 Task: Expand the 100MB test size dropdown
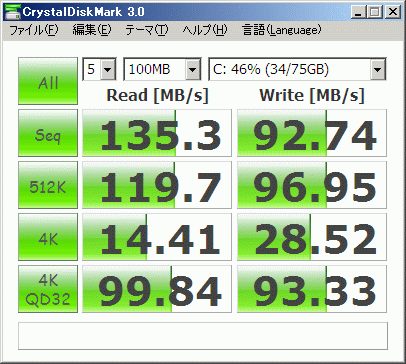[193, 69]
